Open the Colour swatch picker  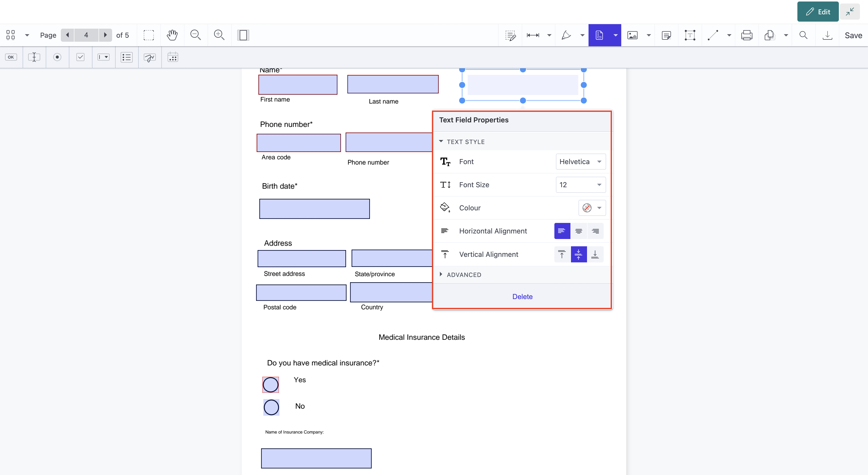pyautogui.click(x=592, y=208)
